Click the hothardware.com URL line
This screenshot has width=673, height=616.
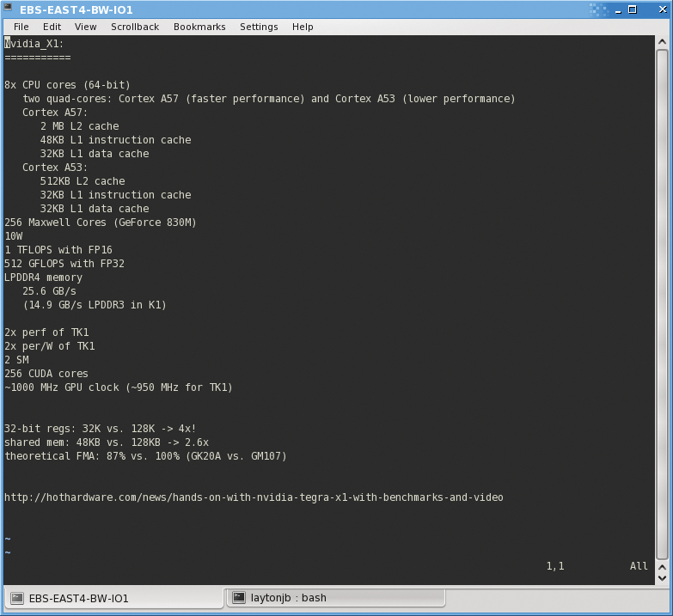coord(254,497)
